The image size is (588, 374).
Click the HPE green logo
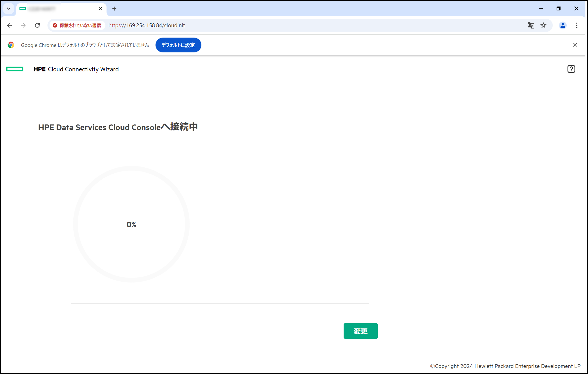(x=15, y=69)
